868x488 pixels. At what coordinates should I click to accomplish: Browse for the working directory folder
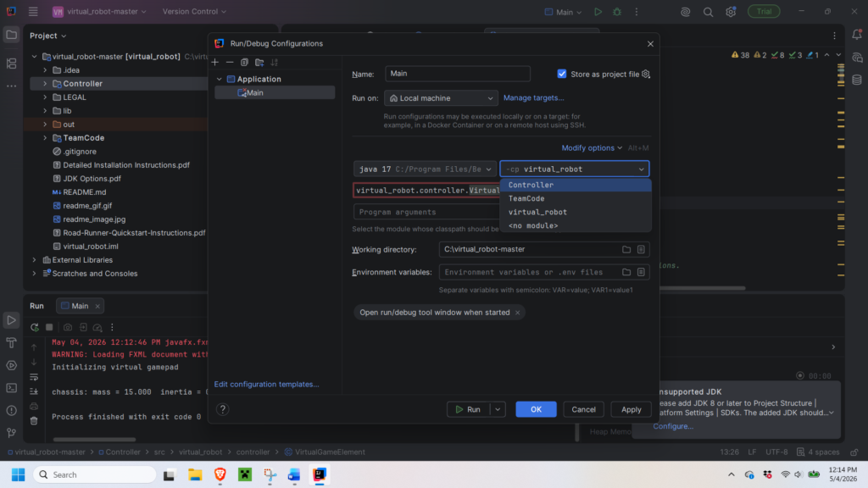pos(626,250)
